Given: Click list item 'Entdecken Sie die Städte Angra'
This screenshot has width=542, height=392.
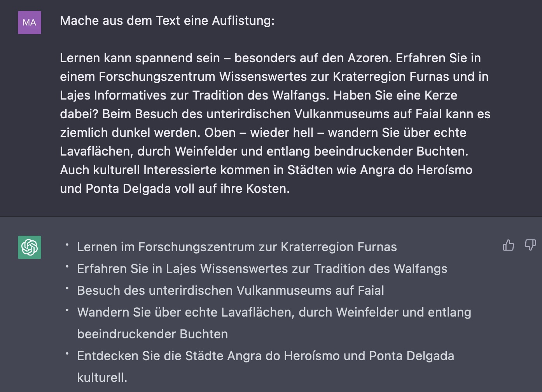Looking at the screenshot, I should click(x=266, y=367).
